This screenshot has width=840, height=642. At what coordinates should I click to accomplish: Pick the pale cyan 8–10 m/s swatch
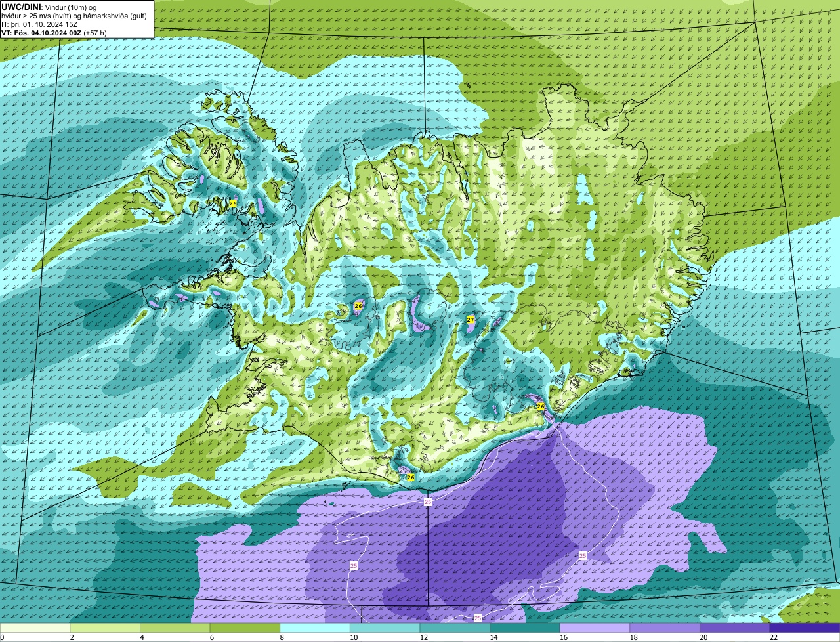click(315, 628)
